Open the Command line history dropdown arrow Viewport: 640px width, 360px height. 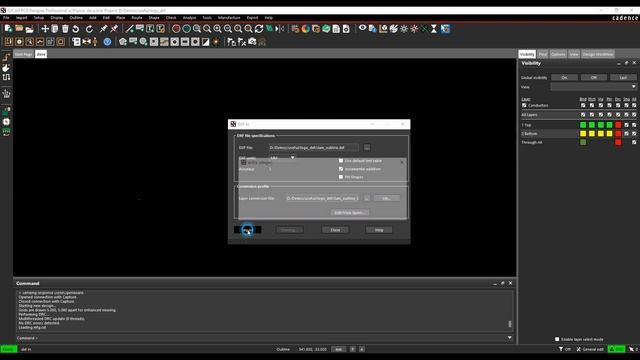tap(509, 338)
